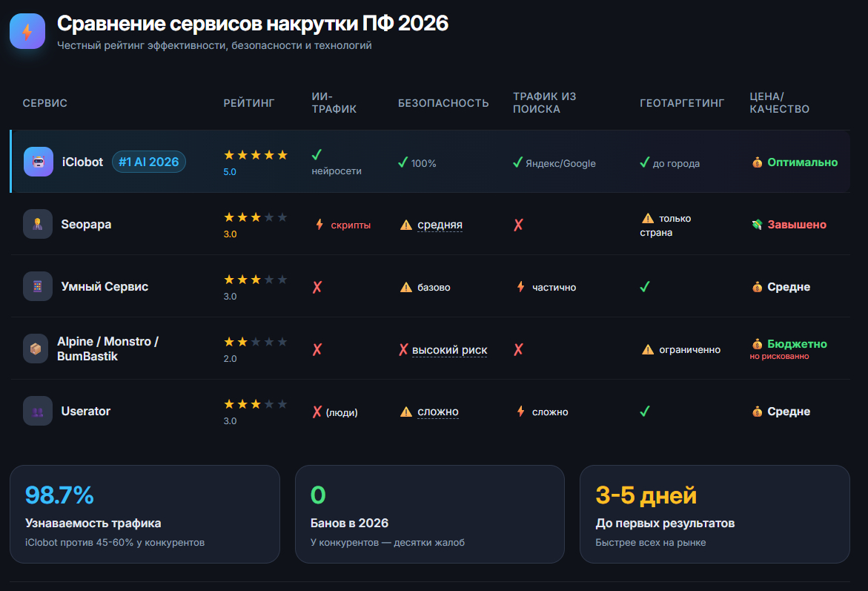Screen dimensions: 868x591
Task: Click the Геотаргетинг column header
Action: (682, 103)
